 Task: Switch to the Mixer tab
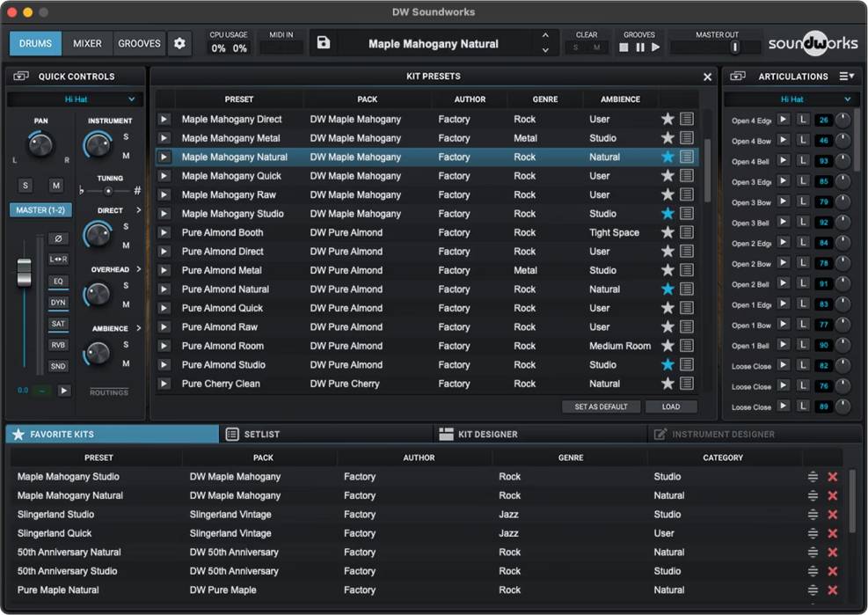87,43
